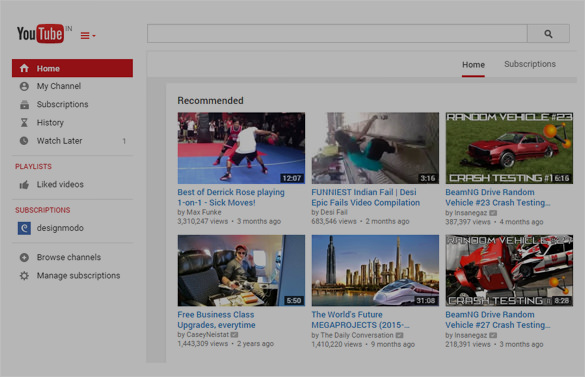The image size is (585, 377).
Task: Click verified badge next to The Daily Conversation
Action: click(399, 335)
